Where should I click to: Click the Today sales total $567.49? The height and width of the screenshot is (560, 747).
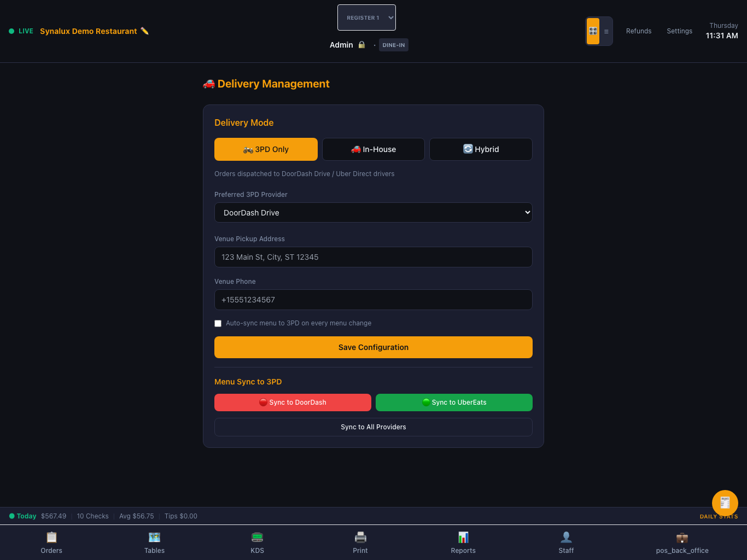(54, 516)
